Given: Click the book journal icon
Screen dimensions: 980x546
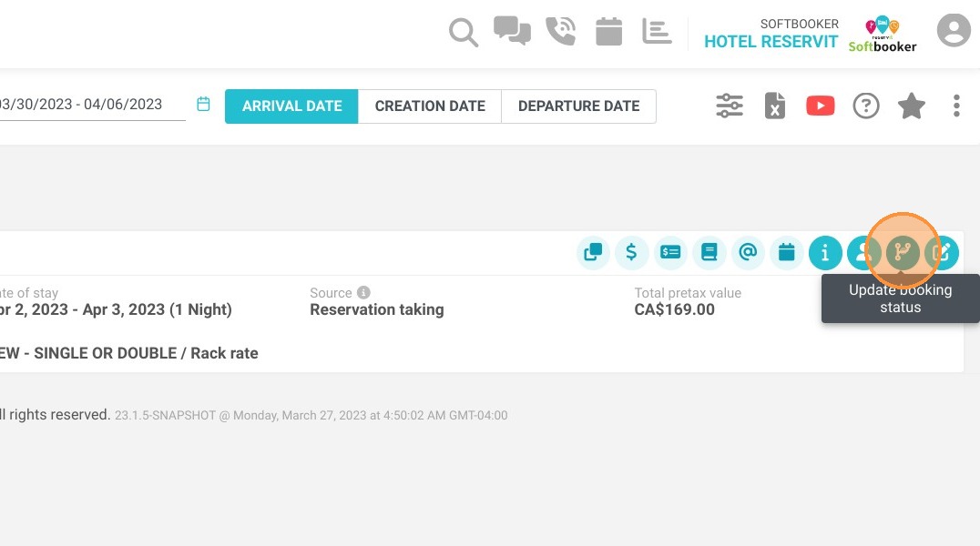Looking at the screenshot, I should [x=709, y=252].
